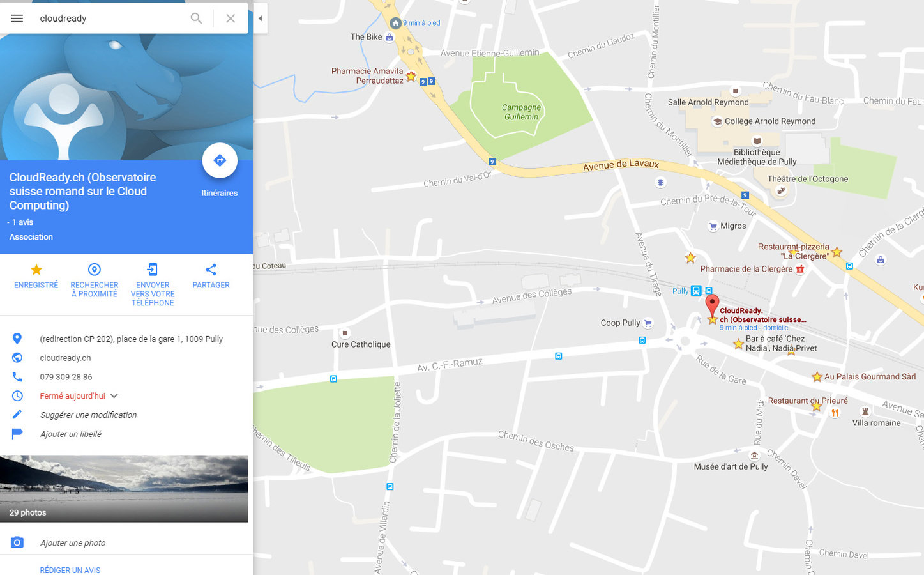The height and width of the screenshot is (575, 924).
Task: Open the cloudready.ch website link
Action: [65, 358]
